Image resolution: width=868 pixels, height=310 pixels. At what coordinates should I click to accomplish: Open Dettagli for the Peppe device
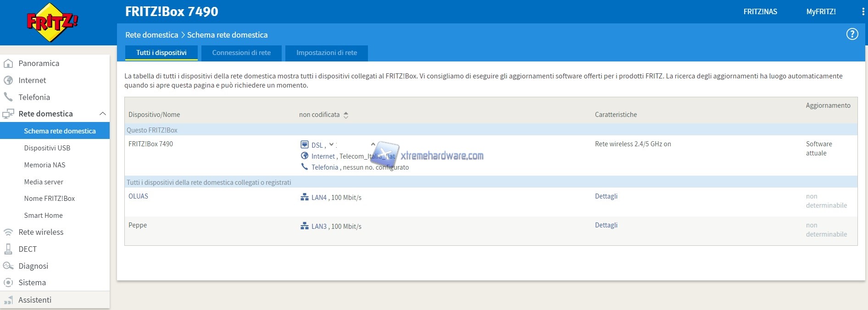pyautogui.click(x=606, y=225)
